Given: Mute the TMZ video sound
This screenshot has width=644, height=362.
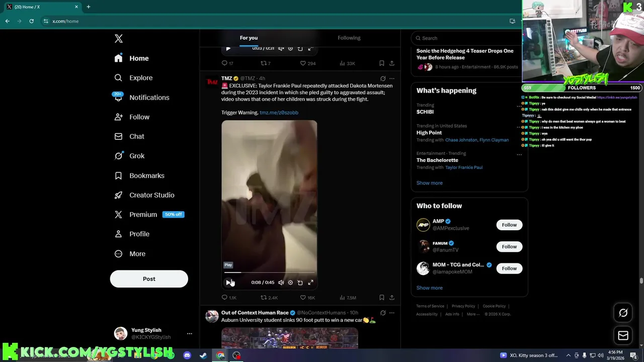Looking at the screenshot, I should coord(281,283).
